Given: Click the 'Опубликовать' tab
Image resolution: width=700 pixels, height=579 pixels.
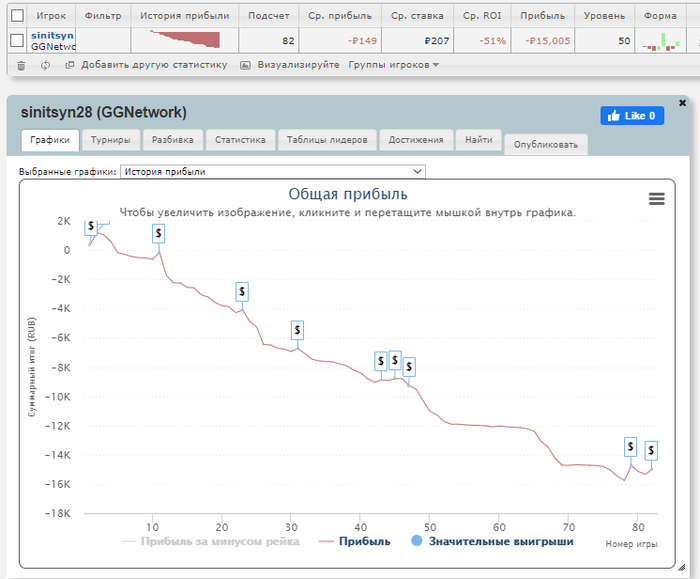Looking at the screenshot, I should 546,145.
